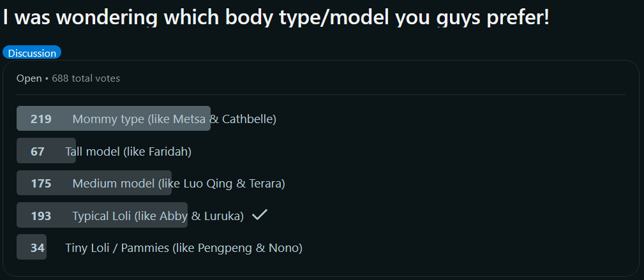Image resolution: width=644 pixels, height=280 pixels.
Task: Click the 219 vote count
Action: pyautogui.click(x=41, y=119)
